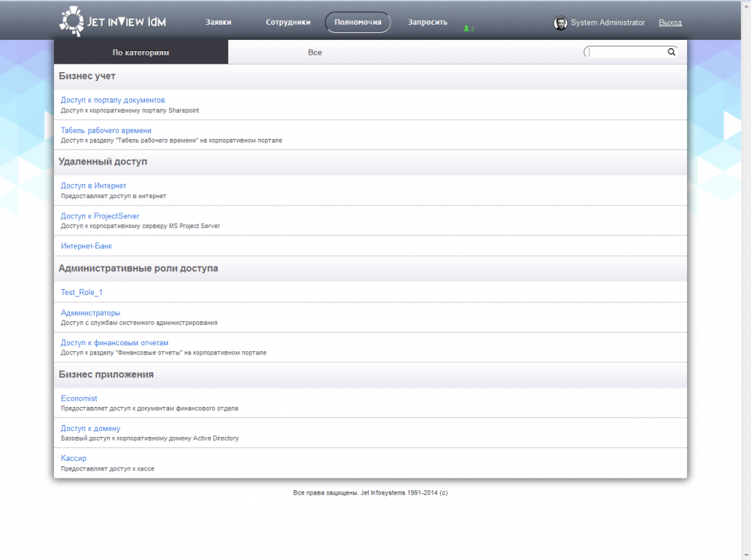Open the Доступ к домену link
The image size is (751, 560).
pos(91,429)
